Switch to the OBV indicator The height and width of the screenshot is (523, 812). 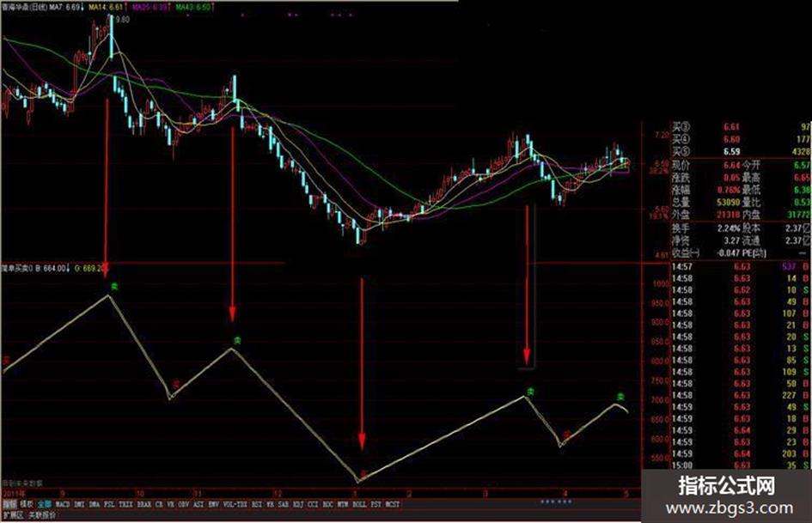[184, 504]
